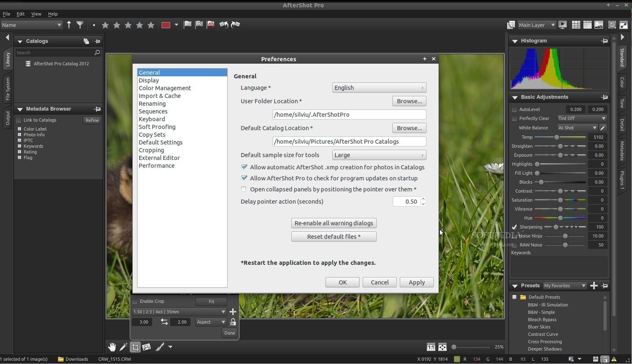Check Link to Catalogs
The width and height of the screenshot is (632, 364).
click(x=19, y=120)
